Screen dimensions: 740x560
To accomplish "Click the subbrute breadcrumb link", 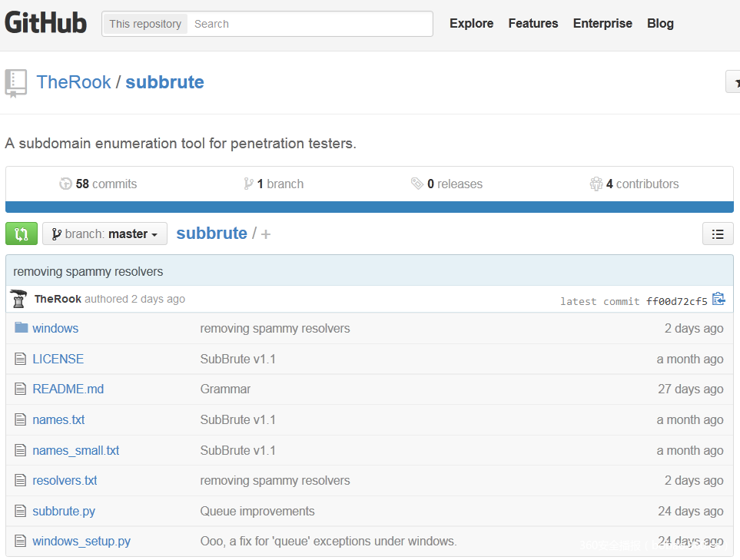I will click(211, 233).
